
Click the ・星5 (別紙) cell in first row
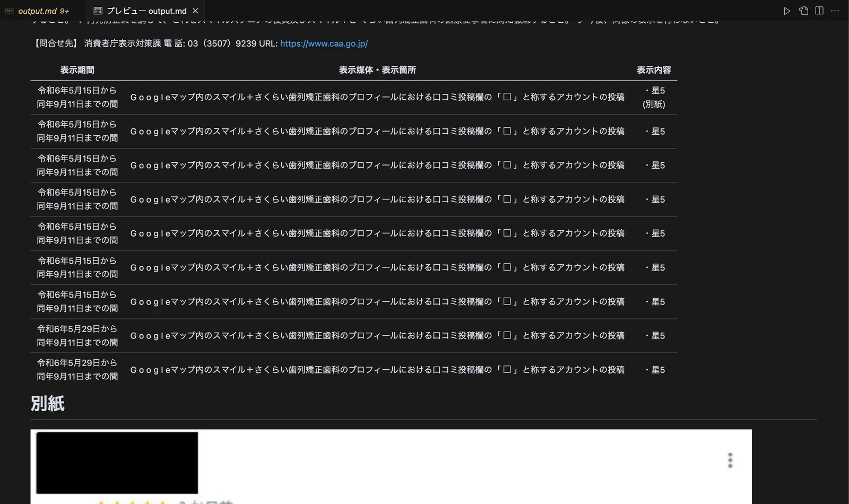click(x=654, y=97)
